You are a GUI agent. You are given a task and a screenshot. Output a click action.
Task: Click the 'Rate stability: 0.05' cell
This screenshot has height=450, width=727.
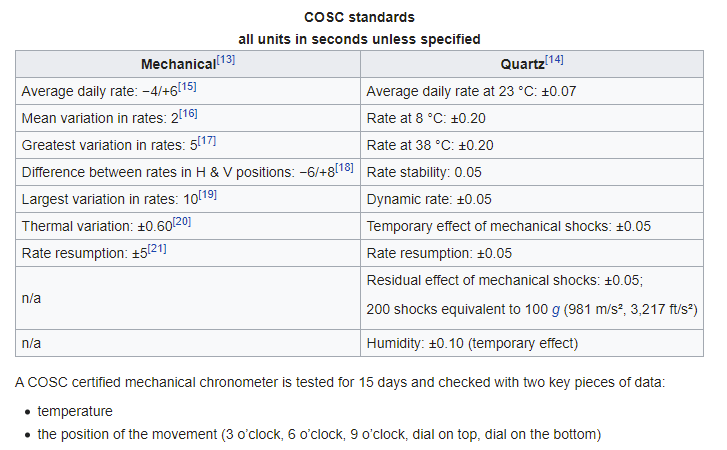coord(424,172)
